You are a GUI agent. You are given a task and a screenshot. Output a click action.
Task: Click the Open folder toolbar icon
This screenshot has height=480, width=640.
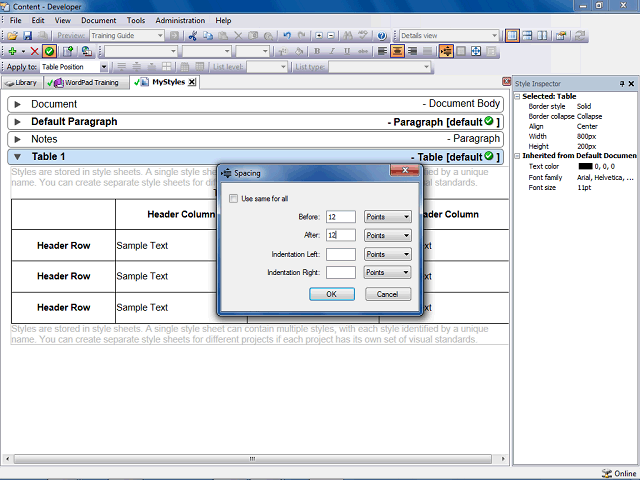point(12,36)
